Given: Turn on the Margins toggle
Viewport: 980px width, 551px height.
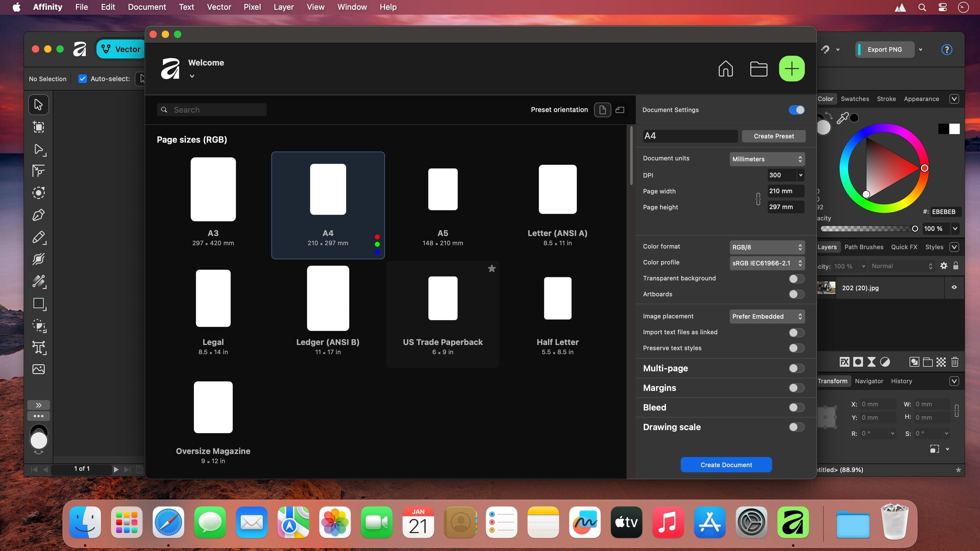Looking at the screenshot, I should (x=796, y=388).
